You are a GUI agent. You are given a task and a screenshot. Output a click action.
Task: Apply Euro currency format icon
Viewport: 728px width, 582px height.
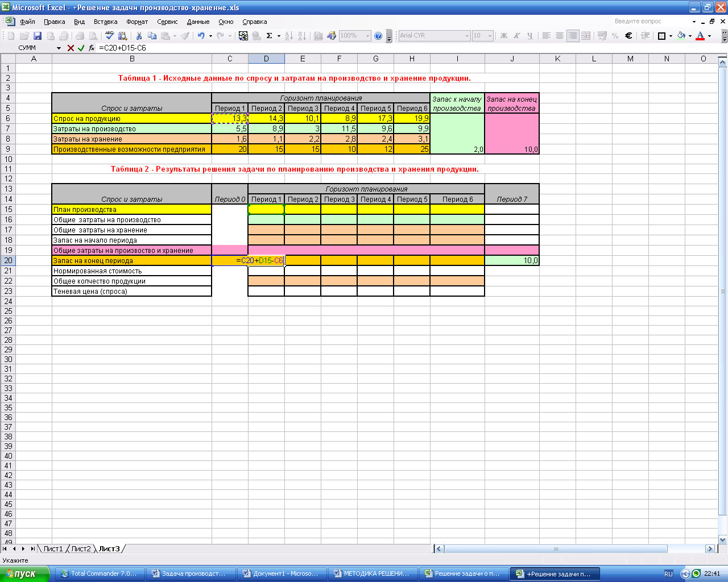tap(628, 36)
